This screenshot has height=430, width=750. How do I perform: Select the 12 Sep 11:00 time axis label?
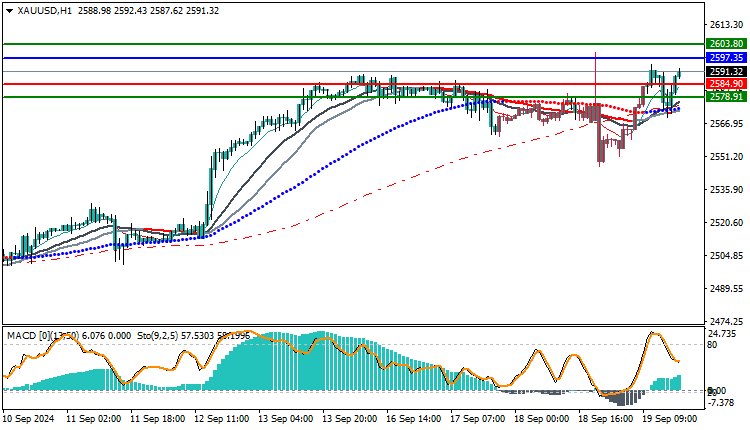click(221, 419)
